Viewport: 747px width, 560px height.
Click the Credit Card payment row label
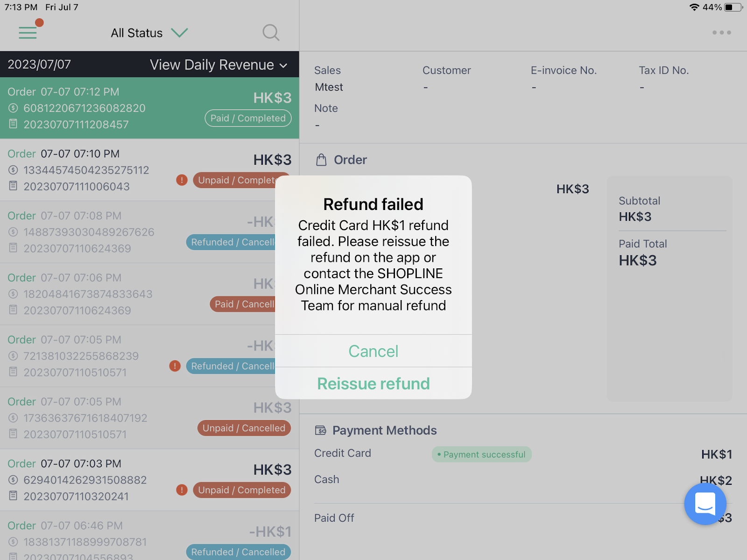coord(343,453)
